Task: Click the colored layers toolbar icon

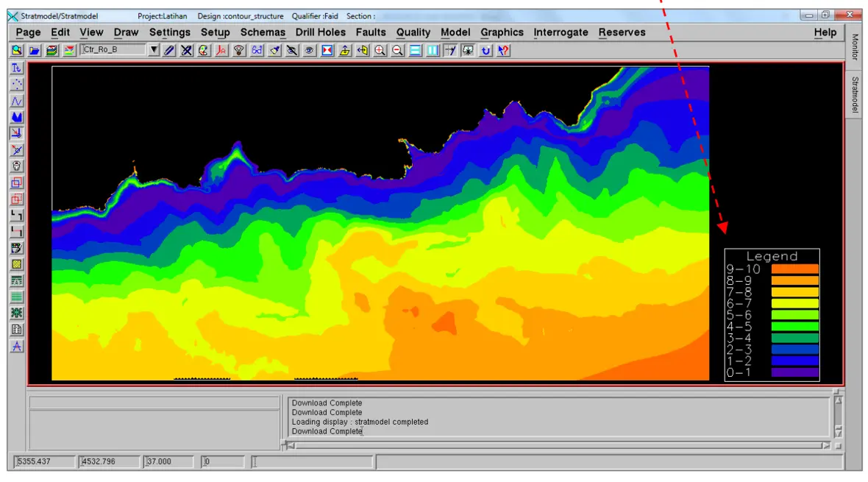Action: coord(69,51)
